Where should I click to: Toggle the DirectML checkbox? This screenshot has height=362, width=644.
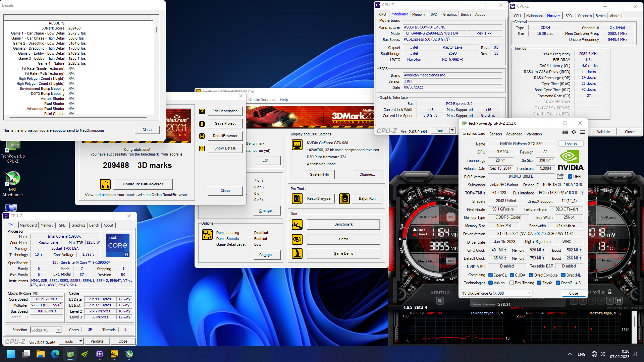563,275
